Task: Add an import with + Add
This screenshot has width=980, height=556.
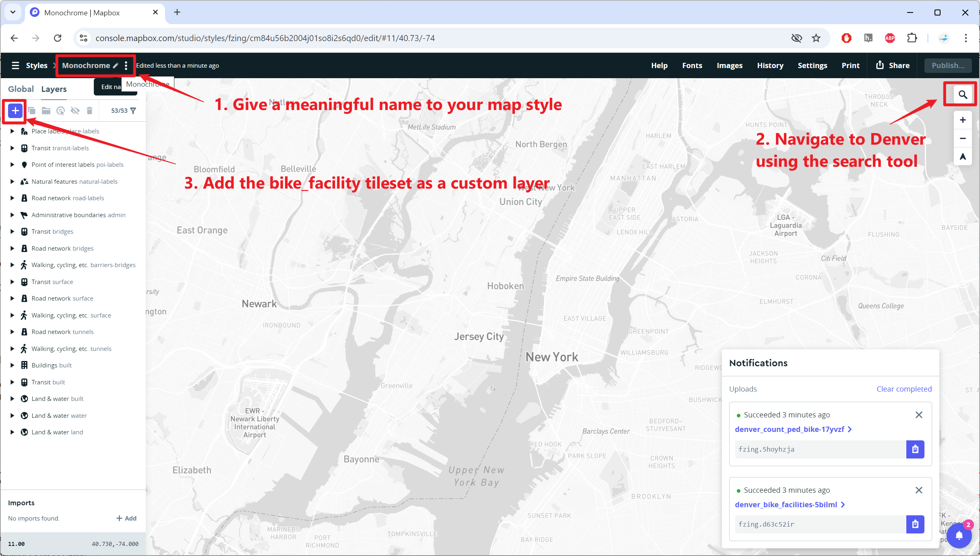Action: [126, 518]
